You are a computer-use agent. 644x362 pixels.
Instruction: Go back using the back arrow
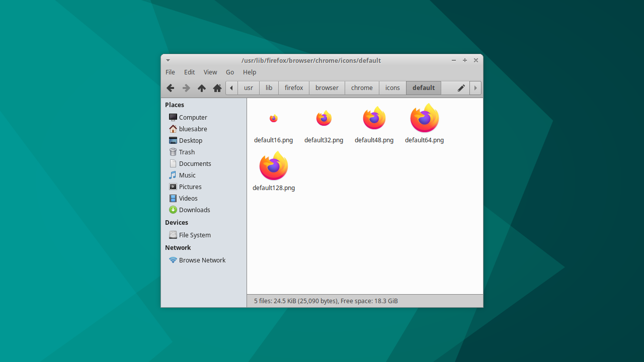tap(170, 87)
